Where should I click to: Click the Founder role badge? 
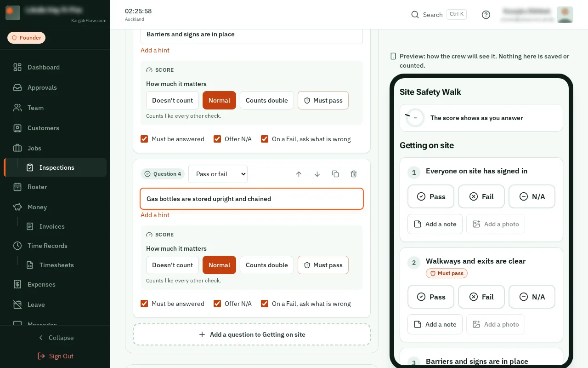point(26,38)
